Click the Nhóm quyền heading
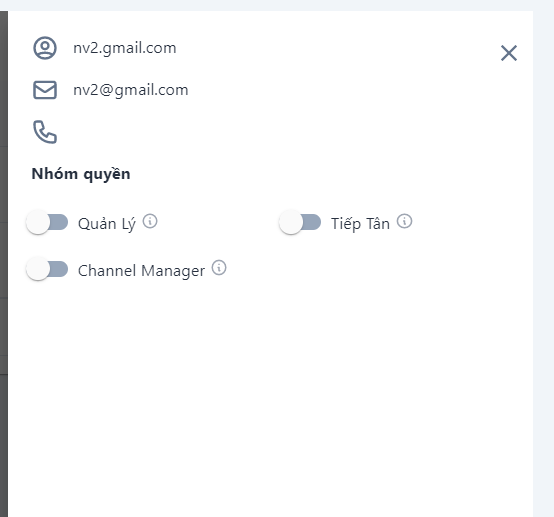Image resolution: width=554 pixels, height=517 pixels. (81, 174)
